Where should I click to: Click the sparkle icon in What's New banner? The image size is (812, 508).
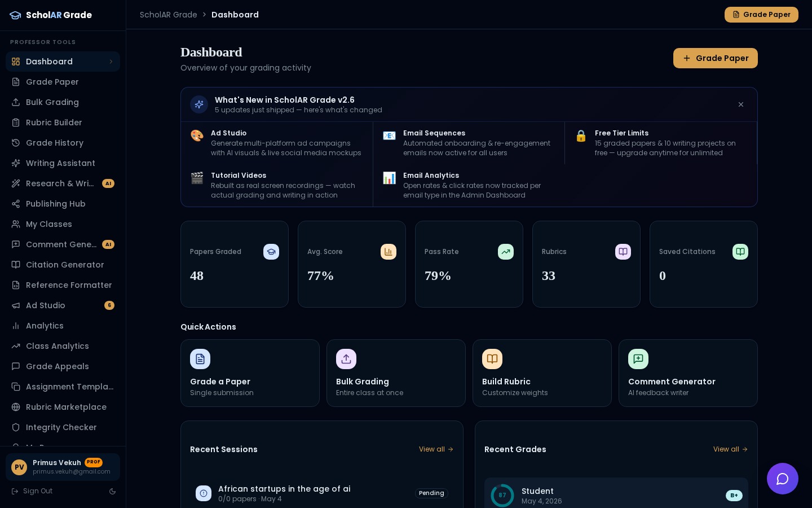pos(199,104)
